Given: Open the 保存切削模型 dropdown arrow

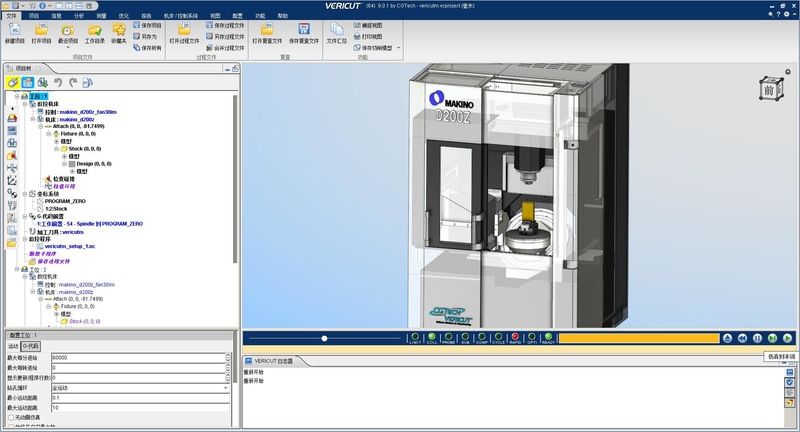Looking at the screenshot, I should coord(398,47).
